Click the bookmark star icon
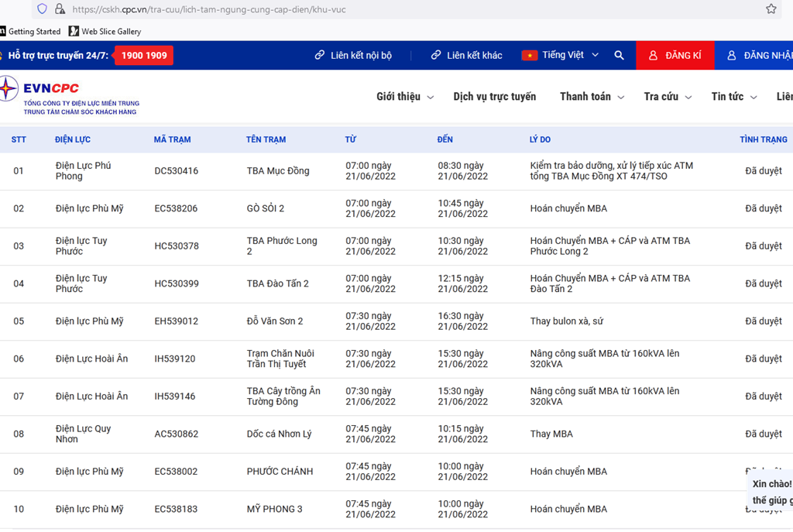 click(x=771, y=9)
